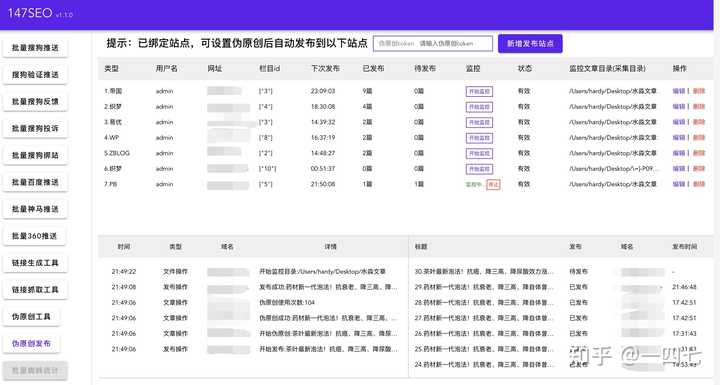Edit the 5.ZBLOG site entry
The height and width of the screenshot is (385, 720).
(679, 153)
